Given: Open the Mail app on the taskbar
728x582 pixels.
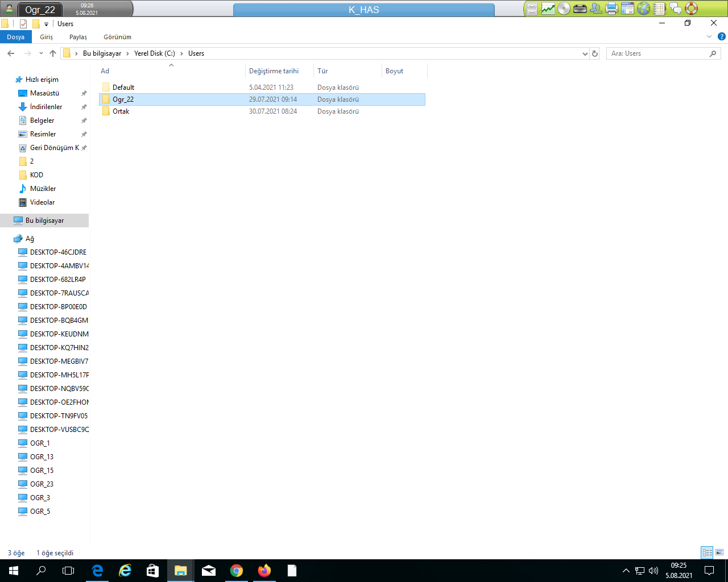Looking at the screenshot, I should tap(209, 571).
